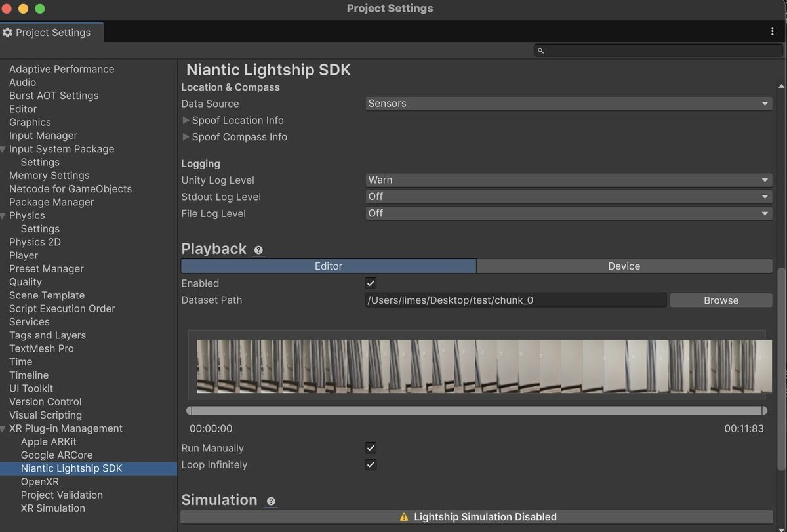
Task: Click the playback timeline end handle
Action: point(765,411)
